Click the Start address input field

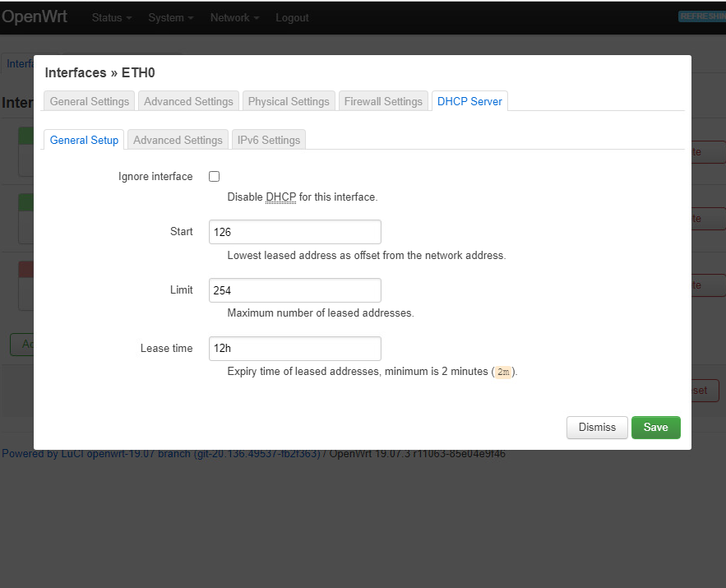coord(294,232)
